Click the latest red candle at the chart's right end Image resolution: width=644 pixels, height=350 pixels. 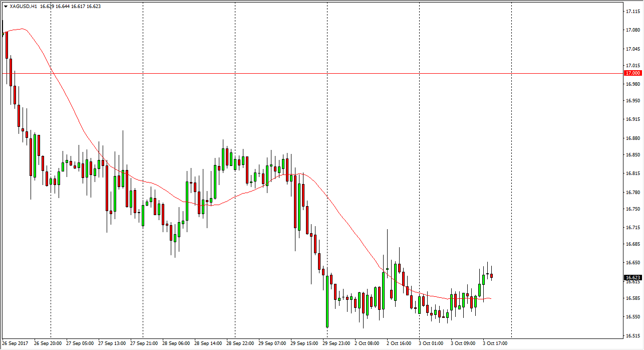point(492,275)
